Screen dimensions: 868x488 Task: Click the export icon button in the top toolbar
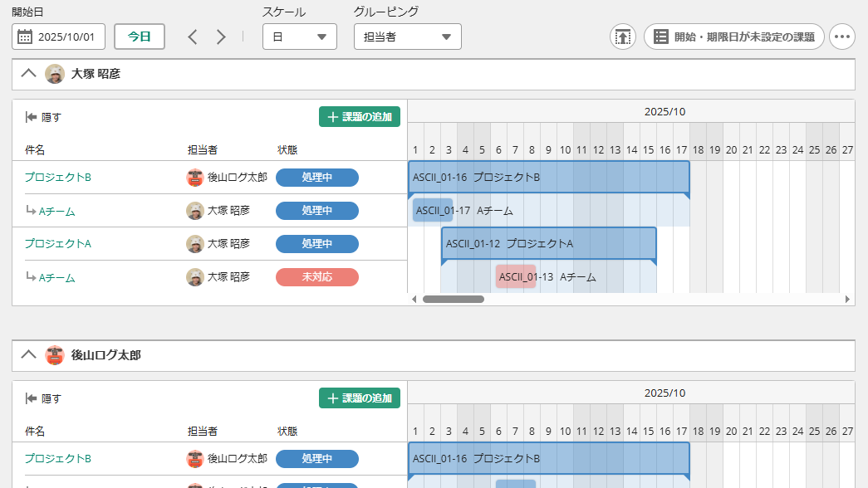point(622,37)
